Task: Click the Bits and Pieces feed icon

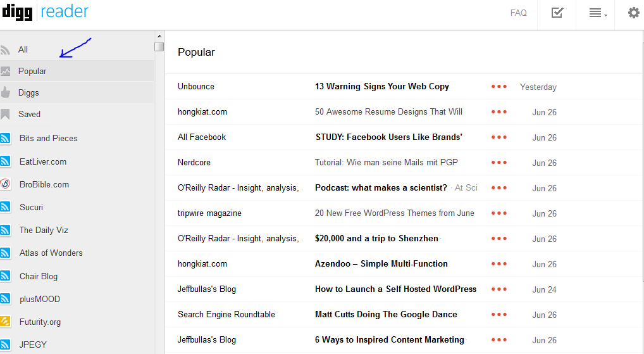Action: (5, 138)
